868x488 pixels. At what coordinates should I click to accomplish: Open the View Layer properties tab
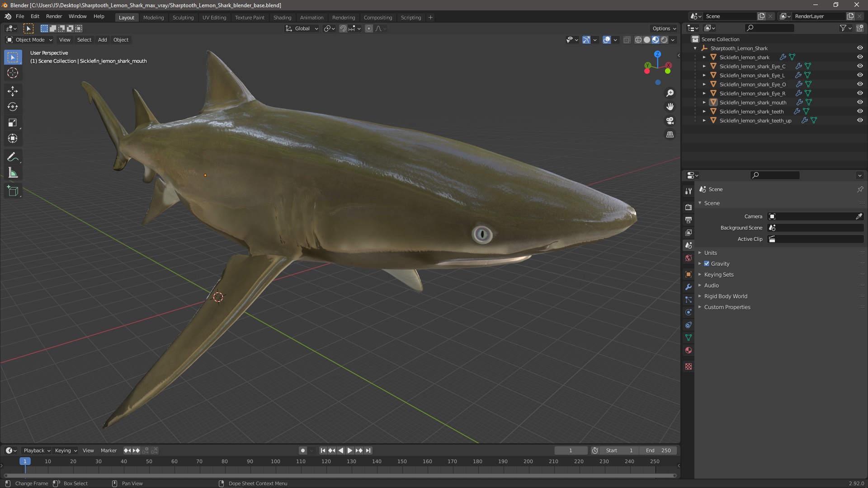point(689,233)
